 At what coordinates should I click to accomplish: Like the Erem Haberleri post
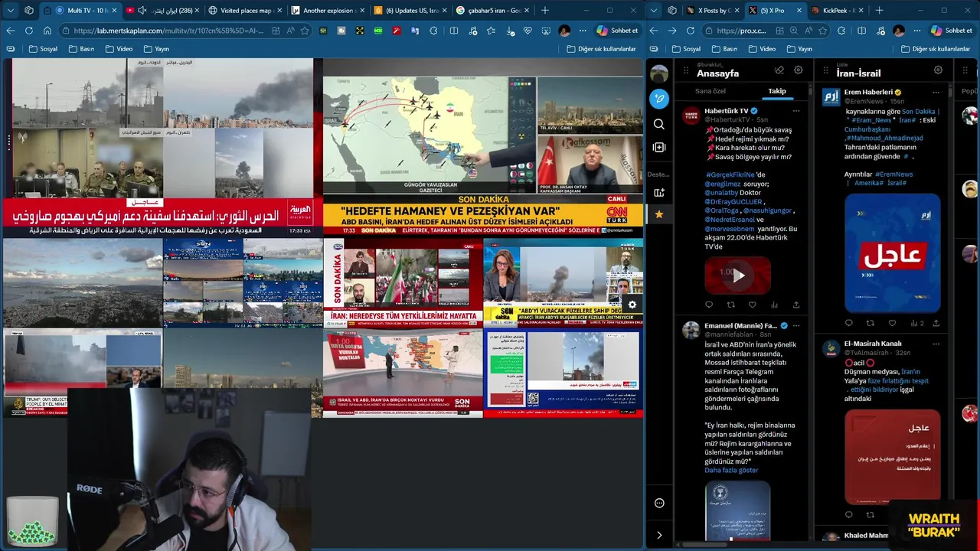pyautogui.click(x=892, y=323)
